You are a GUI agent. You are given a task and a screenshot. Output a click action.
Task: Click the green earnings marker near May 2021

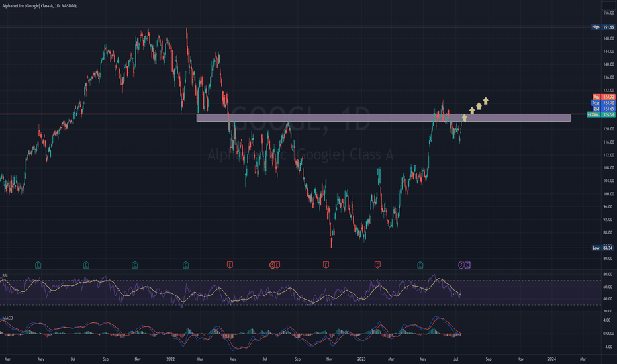click(38, 265)
